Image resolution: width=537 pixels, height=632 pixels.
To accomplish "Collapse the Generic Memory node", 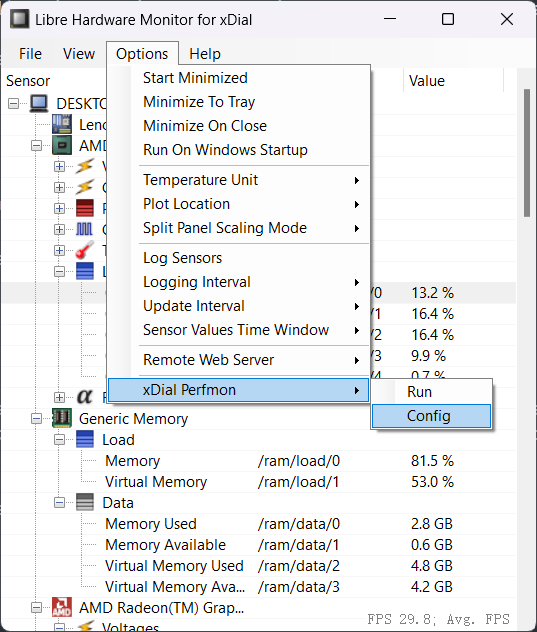I will pos(36,419).
